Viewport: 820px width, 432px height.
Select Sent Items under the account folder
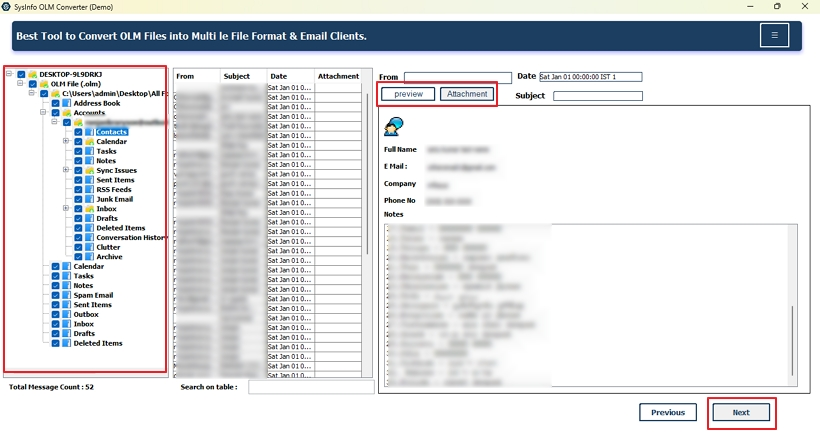(115, 180)
